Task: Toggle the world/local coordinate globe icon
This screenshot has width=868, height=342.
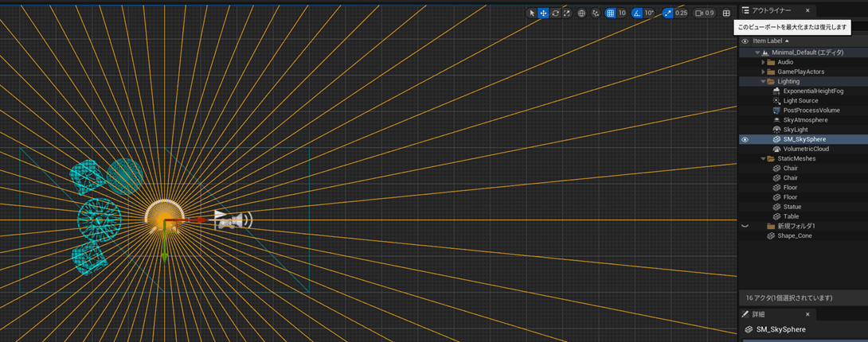Action: (581, 14)
